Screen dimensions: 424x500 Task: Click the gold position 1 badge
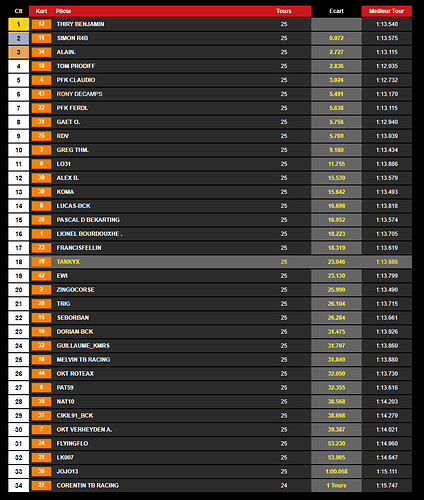click(x=18, y=24)
